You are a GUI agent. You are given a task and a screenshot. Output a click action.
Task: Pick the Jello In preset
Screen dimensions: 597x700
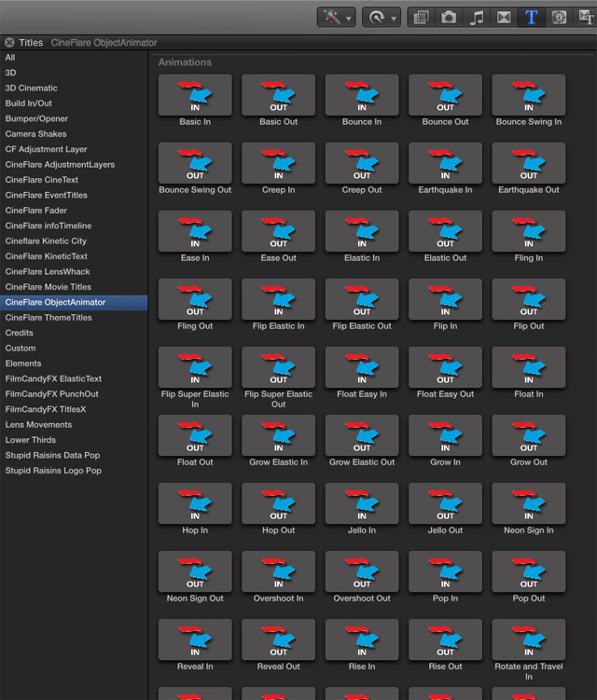tap(362, 503)
